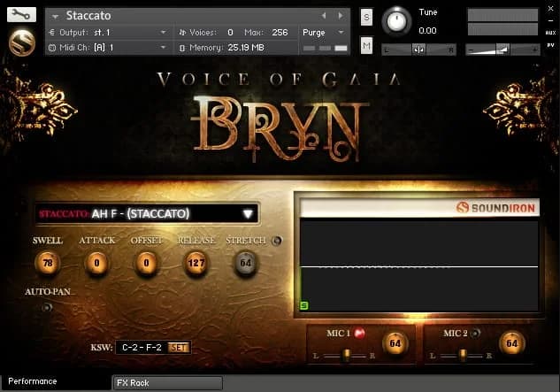Open the Output st. 1 dropdown
Viewport: 560px width, 392px height.
point(108,33)
